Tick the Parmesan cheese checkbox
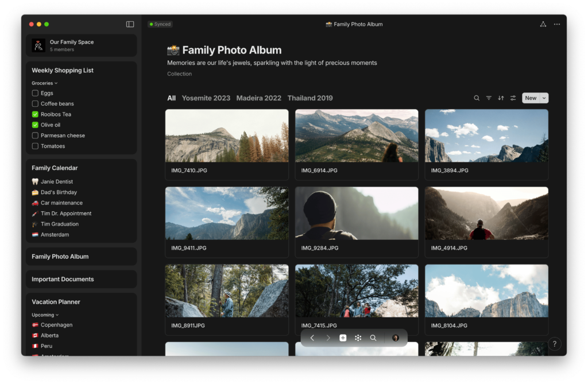 (35, 135)
